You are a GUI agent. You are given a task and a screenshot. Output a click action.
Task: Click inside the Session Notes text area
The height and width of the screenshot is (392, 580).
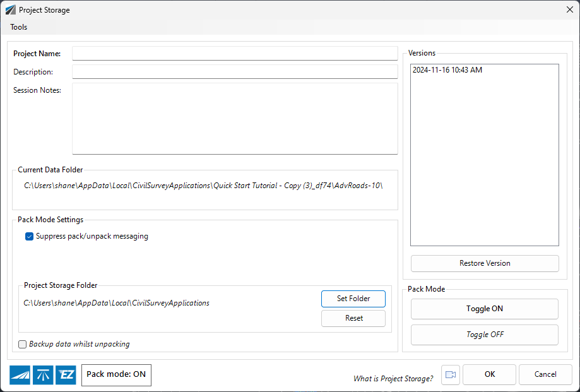235,119
